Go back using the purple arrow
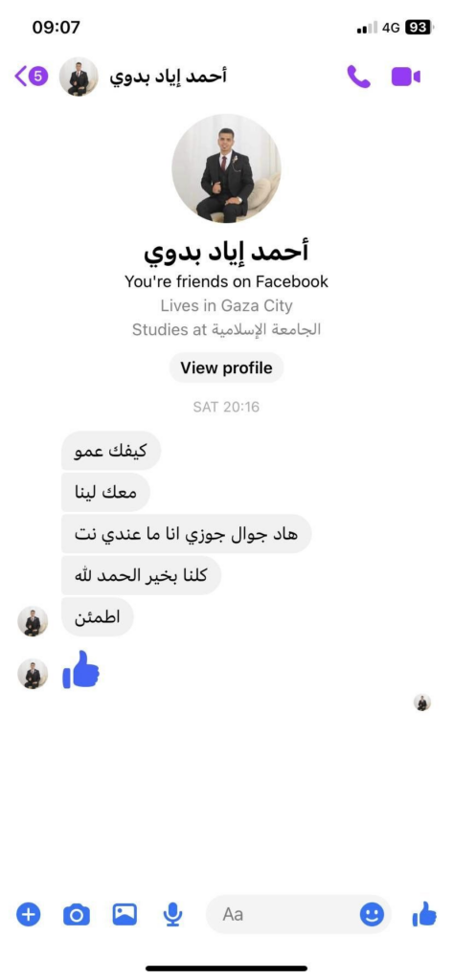The image size is (453, 980). [21, 77]
